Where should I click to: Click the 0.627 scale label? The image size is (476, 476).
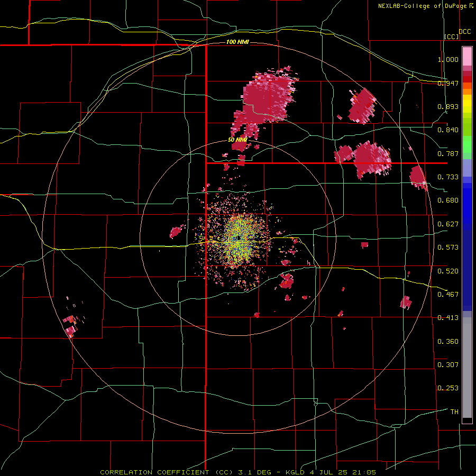pos(448,224)
